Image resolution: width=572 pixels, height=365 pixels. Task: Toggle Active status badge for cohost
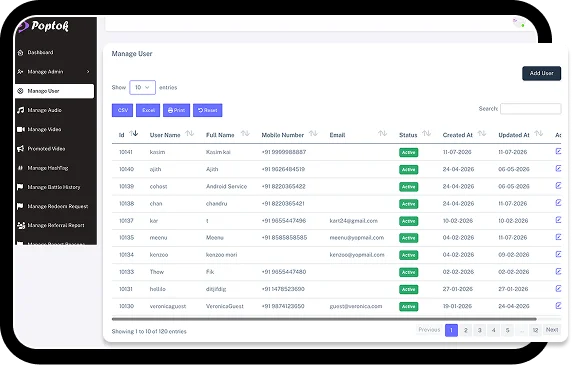[x=409, y=187]
